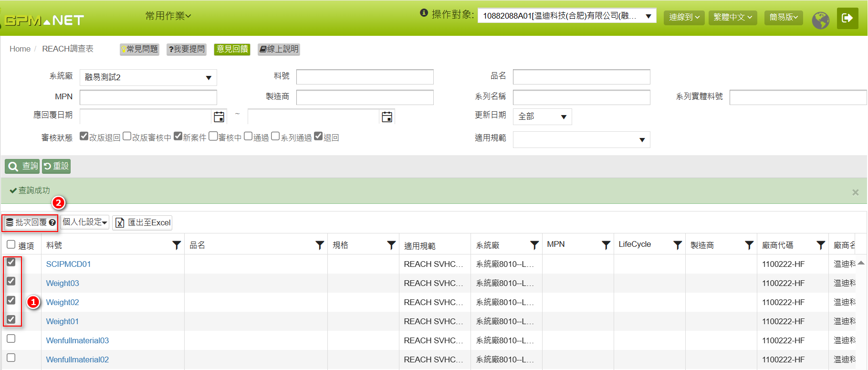The image size is (868, 370).
Task: Dismiss the 查詢成功 message
Action: 855,192
